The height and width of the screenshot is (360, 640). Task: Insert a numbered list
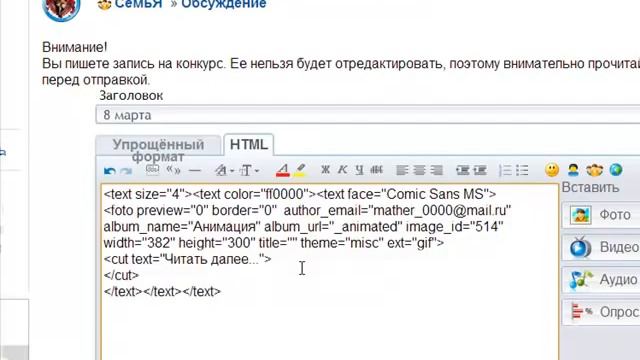point(505,170)
